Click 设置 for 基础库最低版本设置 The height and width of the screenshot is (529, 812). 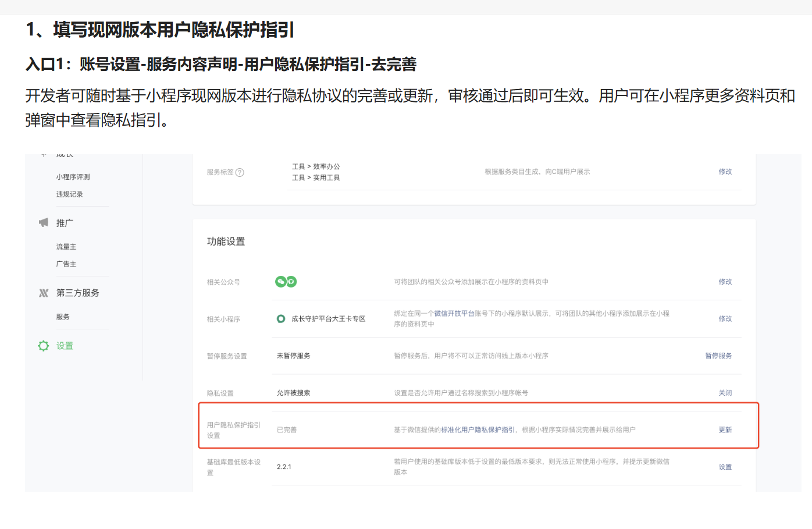[725, 467]
